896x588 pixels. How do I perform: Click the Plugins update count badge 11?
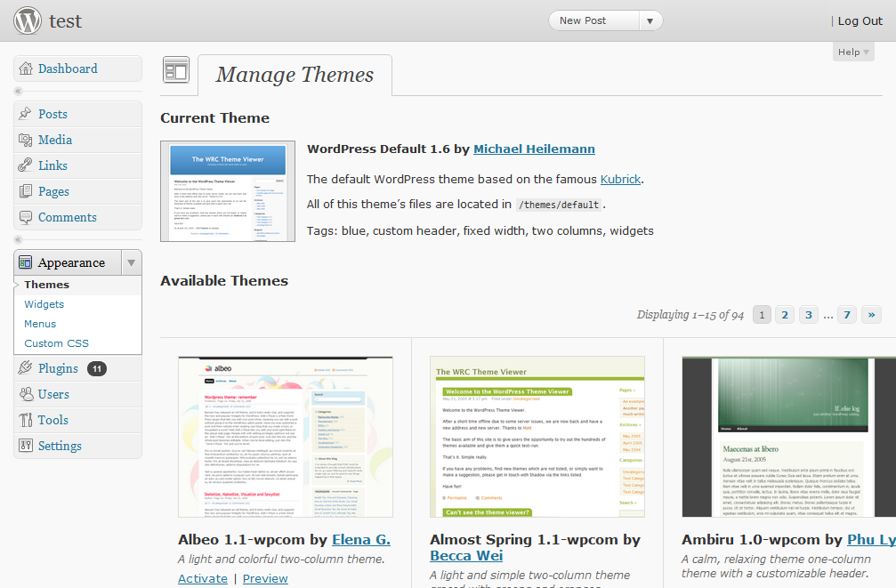pyautogui.click(x=97, y=368)
